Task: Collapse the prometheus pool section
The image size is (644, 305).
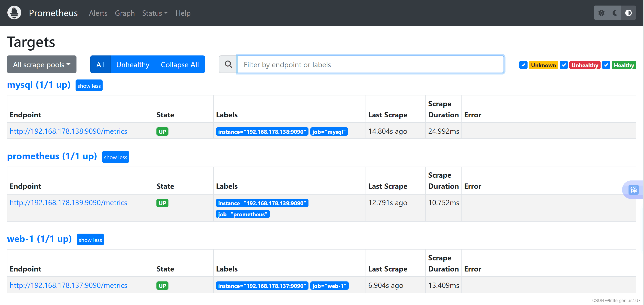Action: coord(116,157)
